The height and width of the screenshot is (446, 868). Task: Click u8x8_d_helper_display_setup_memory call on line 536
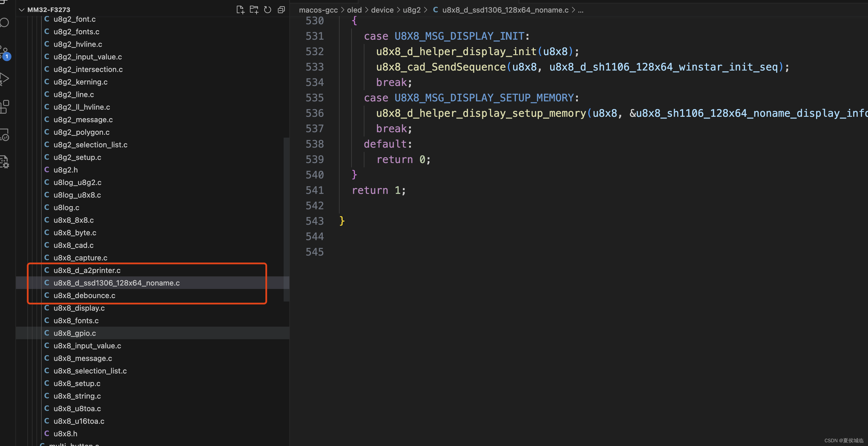coord(481,113)
